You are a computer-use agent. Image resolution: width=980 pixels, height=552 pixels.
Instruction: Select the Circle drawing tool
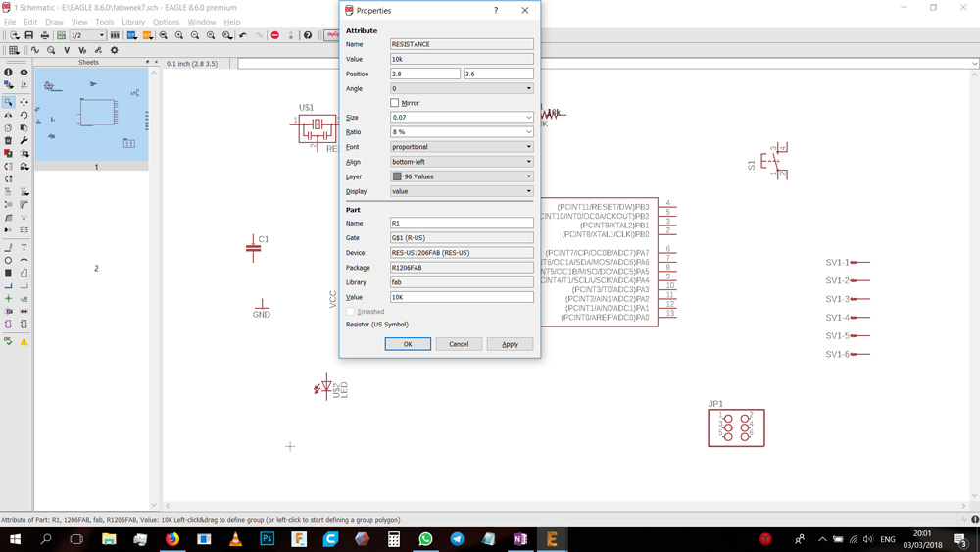8,260
